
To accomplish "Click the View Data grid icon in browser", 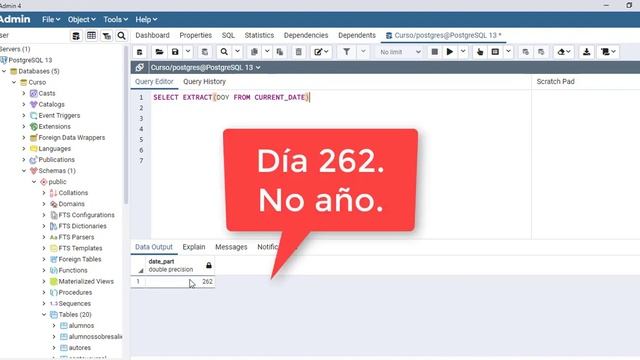I will (91, 36).
